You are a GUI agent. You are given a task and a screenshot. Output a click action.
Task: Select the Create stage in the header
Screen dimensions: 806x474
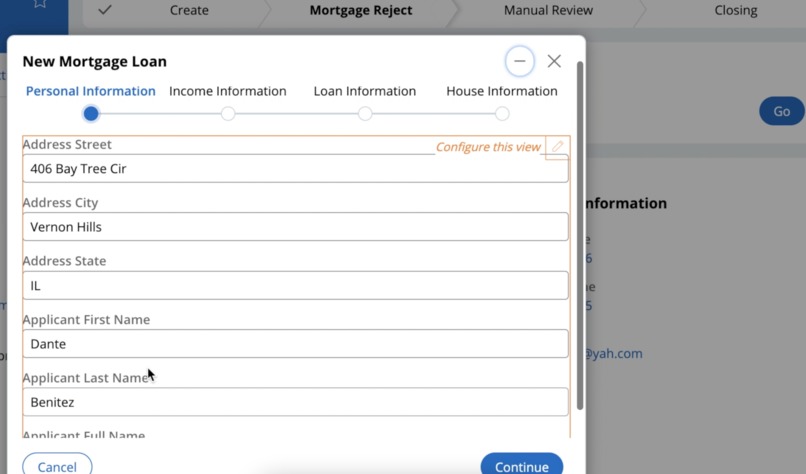click(189, 10)
